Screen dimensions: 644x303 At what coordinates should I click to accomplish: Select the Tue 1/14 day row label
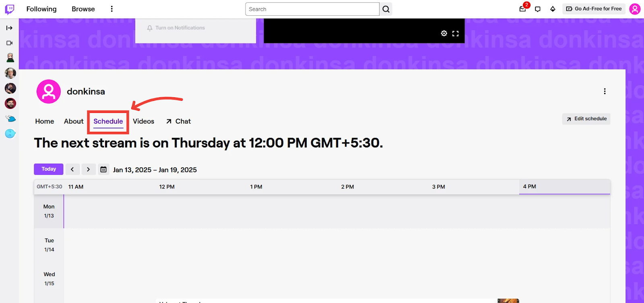coord(49,245)
